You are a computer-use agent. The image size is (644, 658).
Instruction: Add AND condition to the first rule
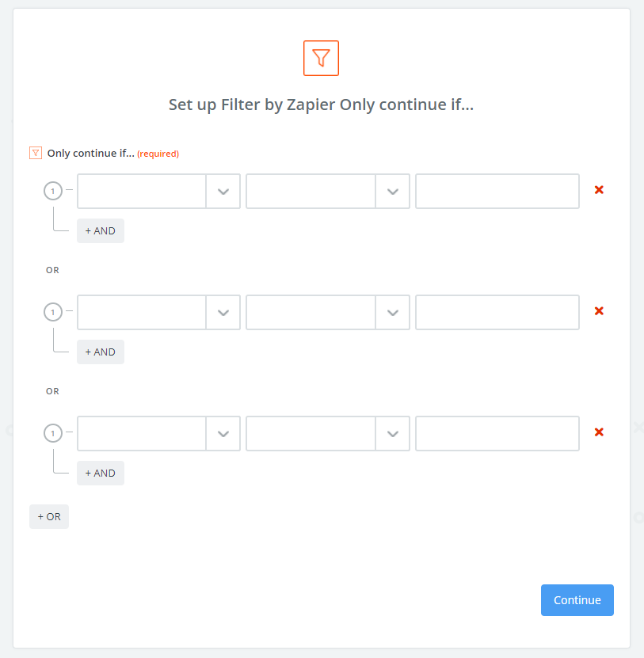[101, 231]
